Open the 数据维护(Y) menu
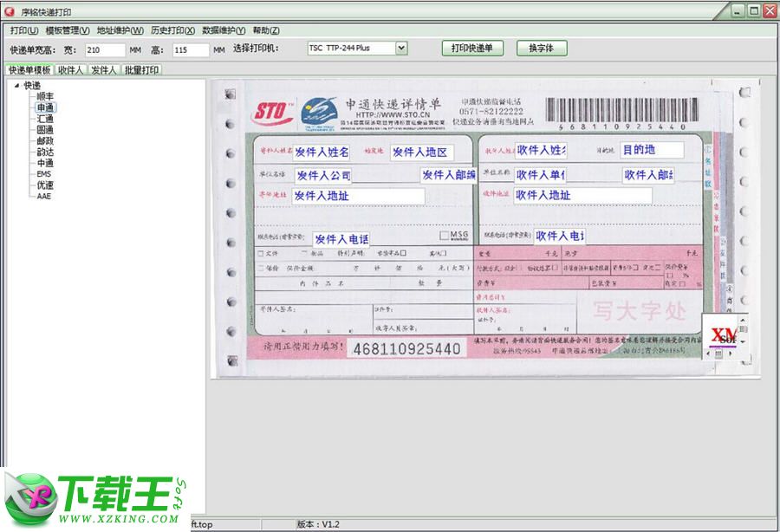Screen dimensions: 780x532 pyautogui.click(x=224, y=30)
